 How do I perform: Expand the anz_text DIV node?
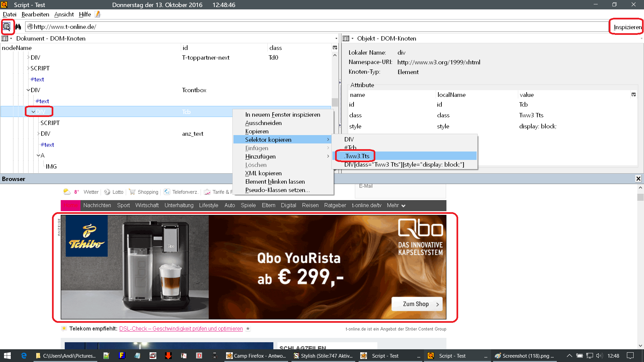(x=38, y=134)
